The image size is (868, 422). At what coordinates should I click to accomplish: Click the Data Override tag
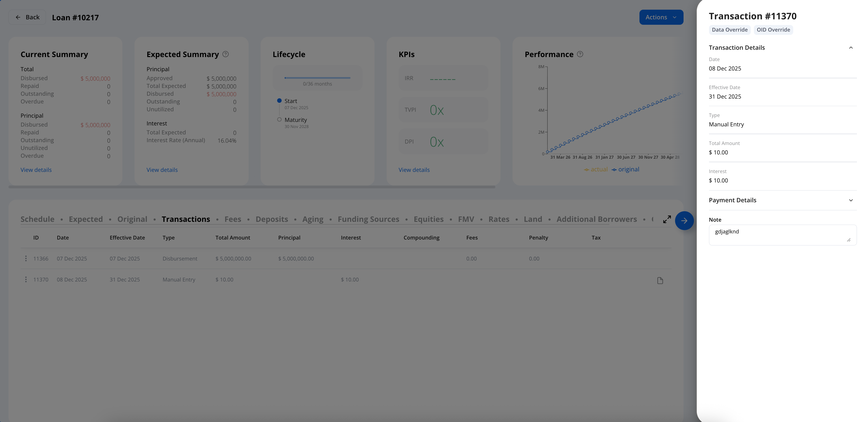click(x=730, y=30)
